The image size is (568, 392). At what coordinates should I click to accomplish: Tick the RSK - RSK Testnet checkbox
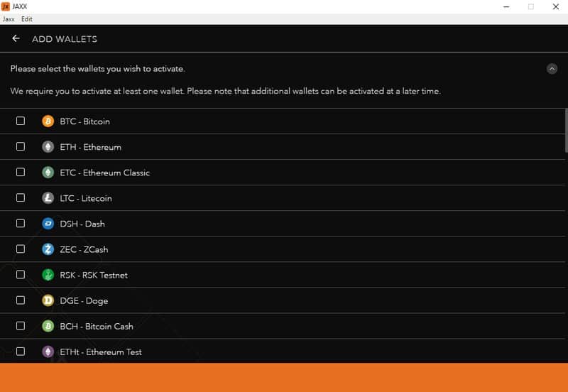[x=21, y=275]
